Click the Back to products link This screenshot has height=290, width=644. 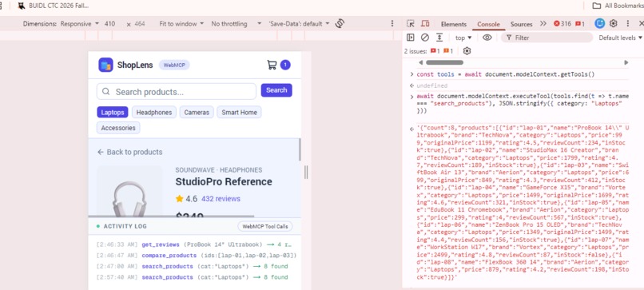(x=129, y=152)
